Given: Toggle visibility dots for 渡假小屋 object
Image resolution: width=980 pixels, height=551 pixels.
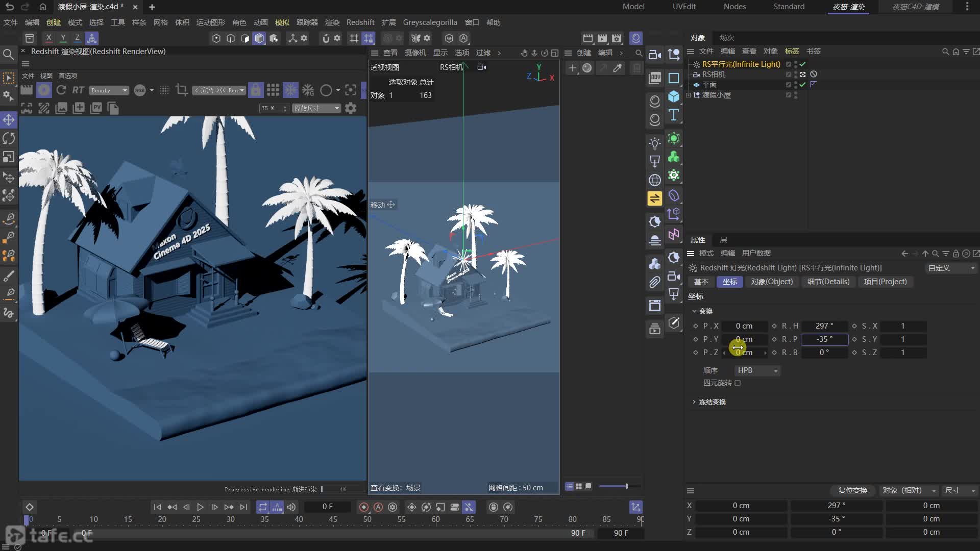Looking at the screenshot, I should (796, 95).
